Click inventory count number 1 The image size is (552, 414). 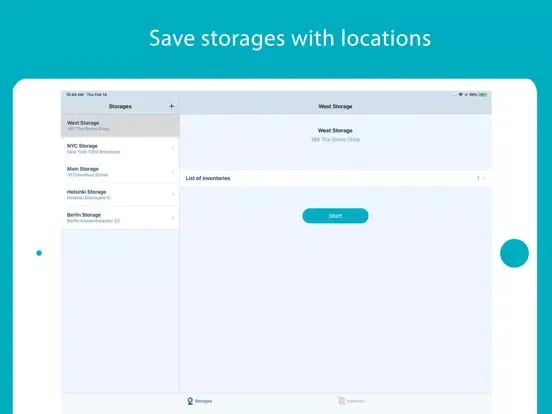tap(478, 178)
